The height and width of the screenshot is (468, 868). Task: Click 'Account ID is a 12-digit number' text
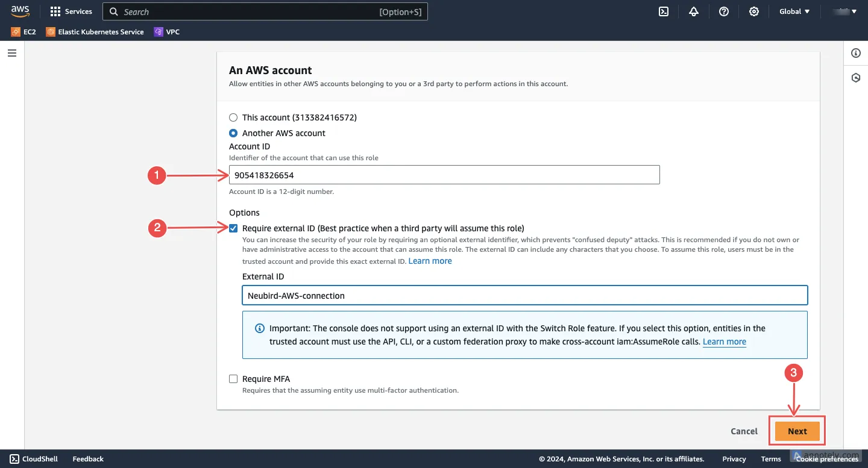coord(281,192)
